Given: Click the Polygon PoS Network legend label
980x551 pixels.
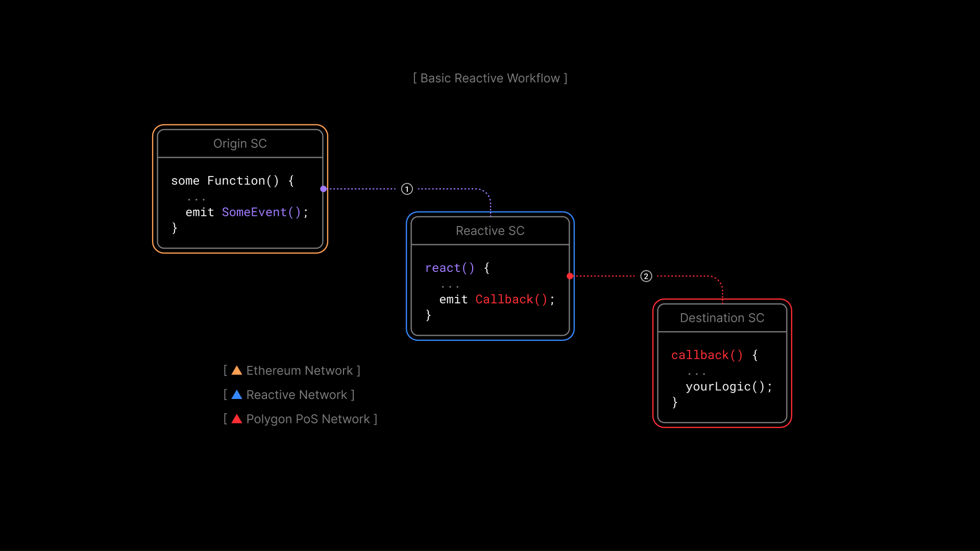Looking at the screenshot, I should (308, 419).
